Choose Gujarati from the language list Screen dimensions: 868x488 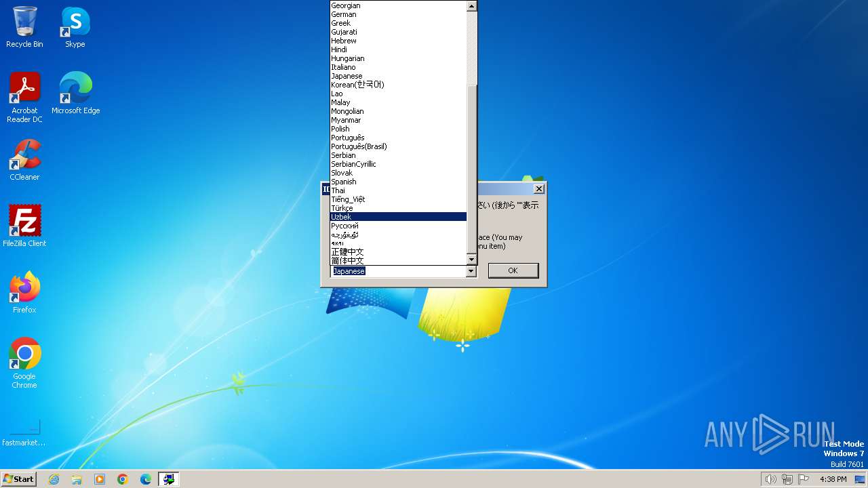398,32
